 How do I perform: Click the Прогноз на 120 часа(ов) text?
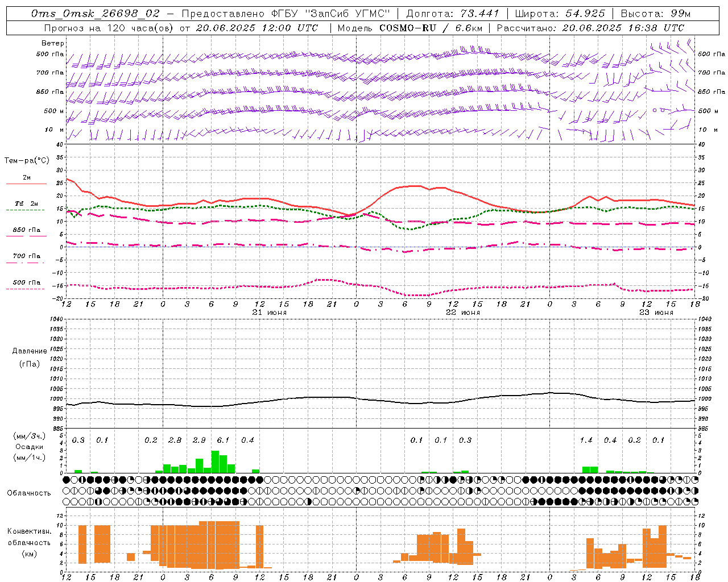(109, 28)
